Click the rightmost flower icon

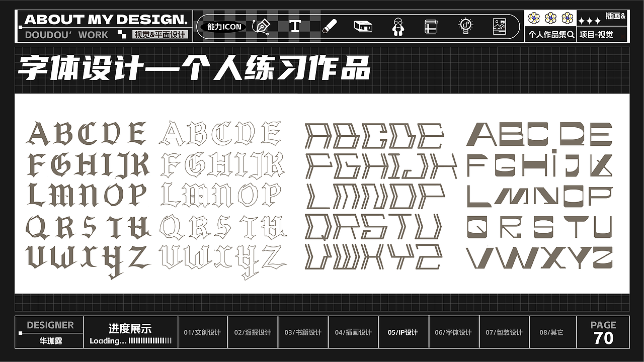568,19
